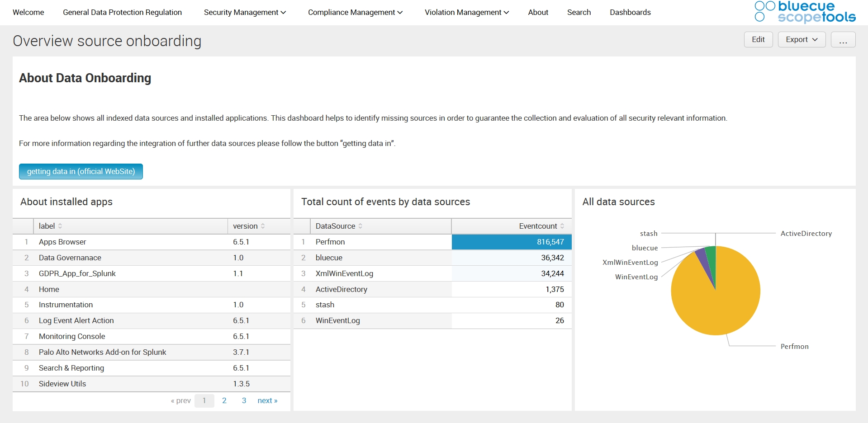This screenshot has height=423, width=868.
Task: Click the ActiveDirectory pie chart label
Action: [x=806, y=234]
